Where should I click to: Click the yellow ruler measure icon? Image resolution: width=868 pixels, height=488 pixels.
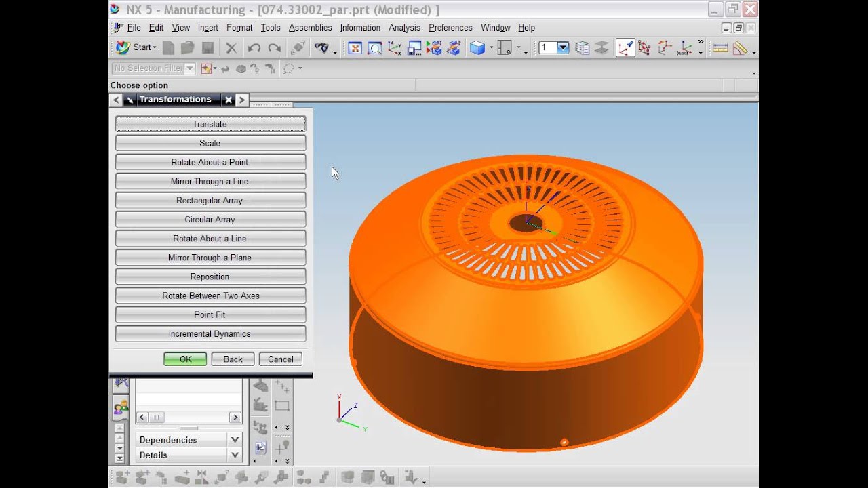pyautogui.click(x=720, y=47)
